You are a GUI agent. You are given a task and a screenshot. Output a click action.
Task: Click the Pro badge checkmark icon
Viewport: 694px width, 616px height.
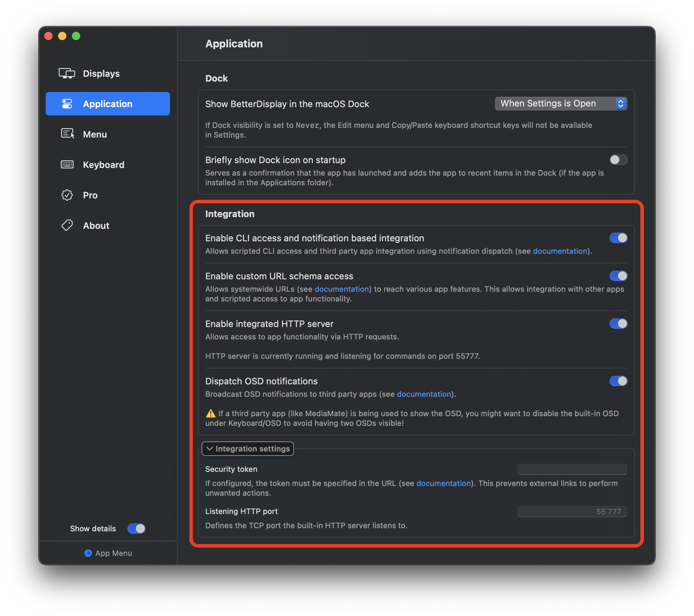tap(67, 195)
